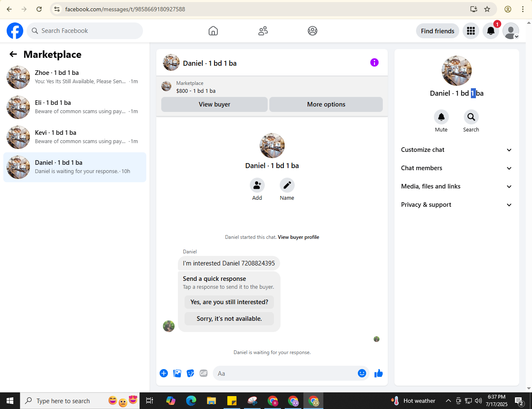
Task: Click Find friends button
Action: point(438,31)
